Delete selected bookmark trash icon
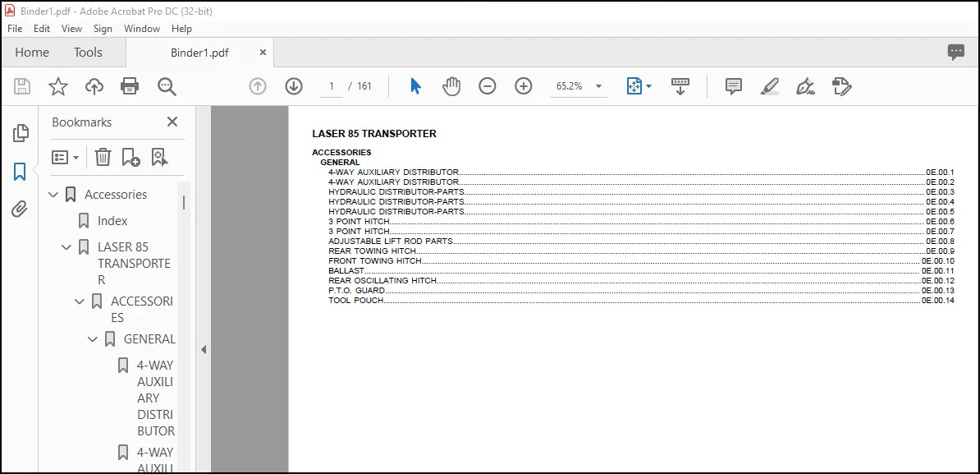Screen dimensions: 980x474 tap(103, 157)
